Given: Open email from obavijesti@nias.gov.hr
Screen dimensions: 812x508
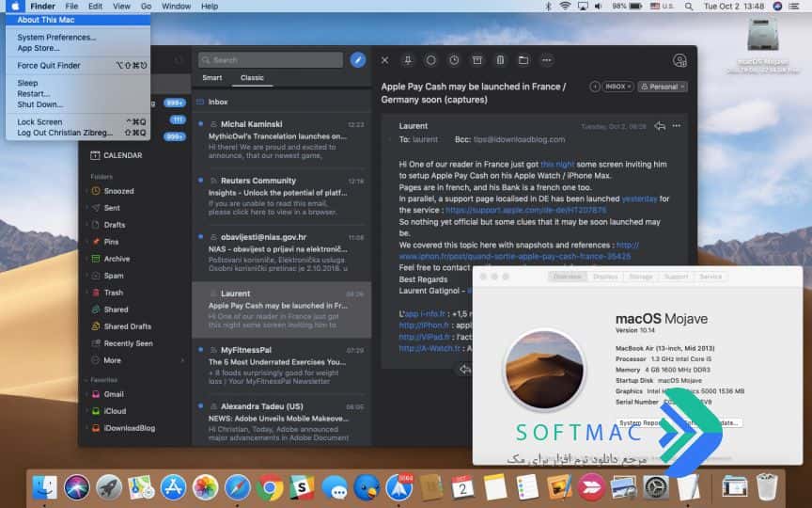Looking at the screenshot, I should (x=281, y=253).
